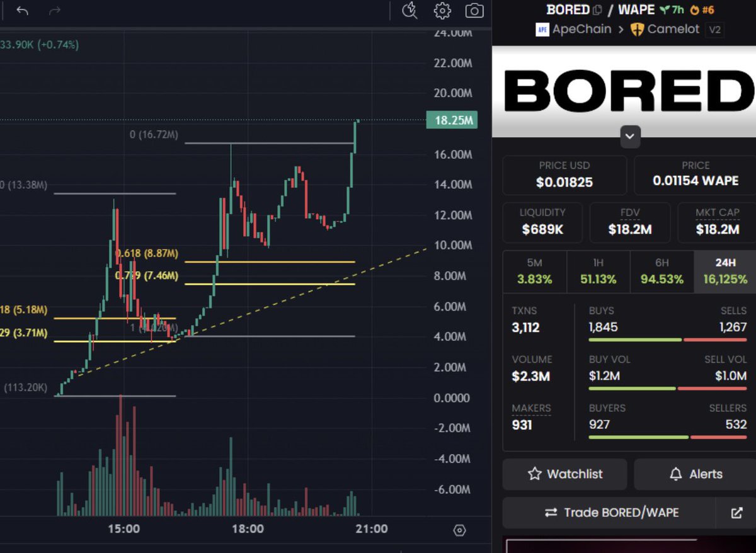Expand the BORED banner chevron
This screenshot has width=756, height=553.
pos(631,136)
